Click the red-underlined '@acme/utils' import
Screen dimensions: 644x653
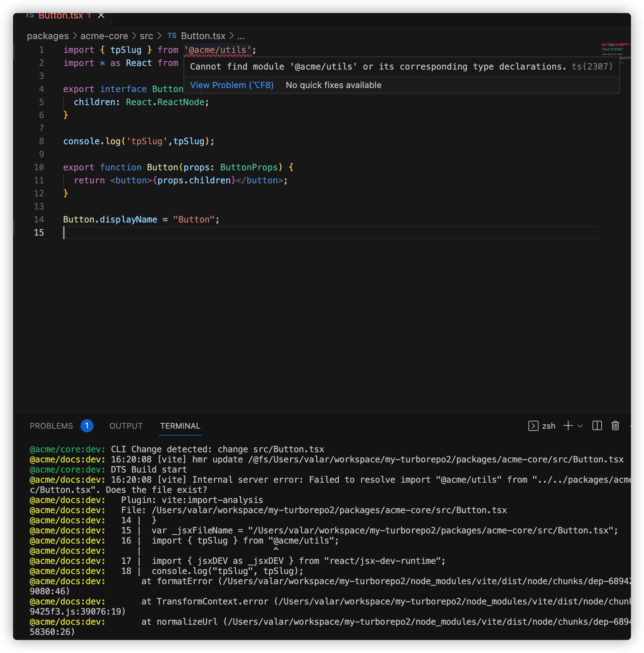[217, 50]
